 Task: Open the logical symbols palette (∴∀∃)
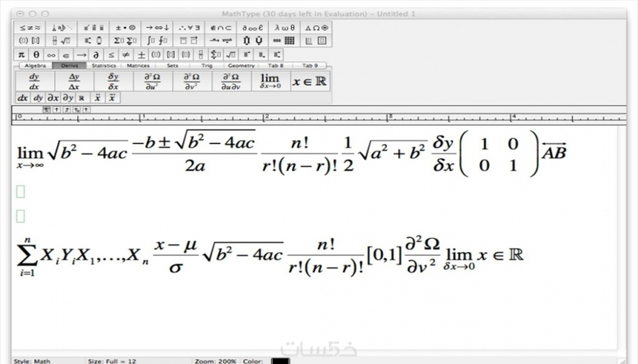point(189,28)
